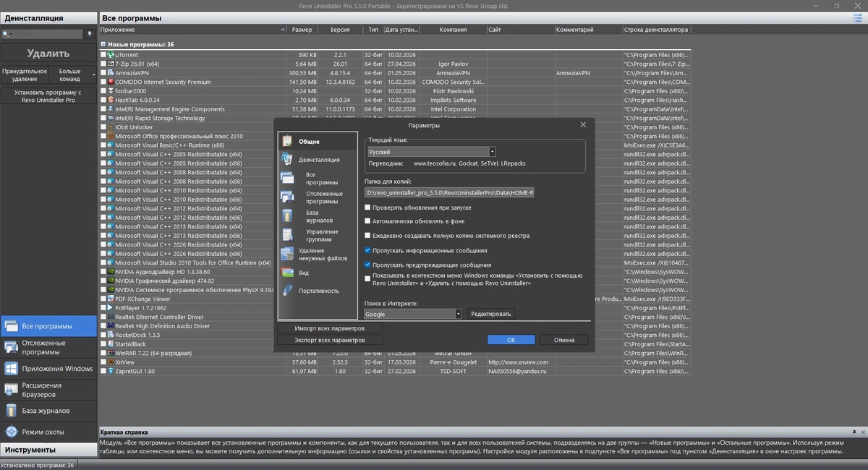Expand the Инструменты section at bottom left

coord(48,450)
